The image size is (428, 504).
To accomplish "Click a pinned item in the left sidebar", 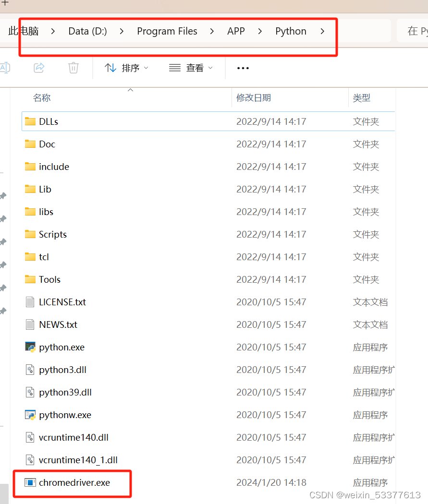I will (x=3, y=218).
